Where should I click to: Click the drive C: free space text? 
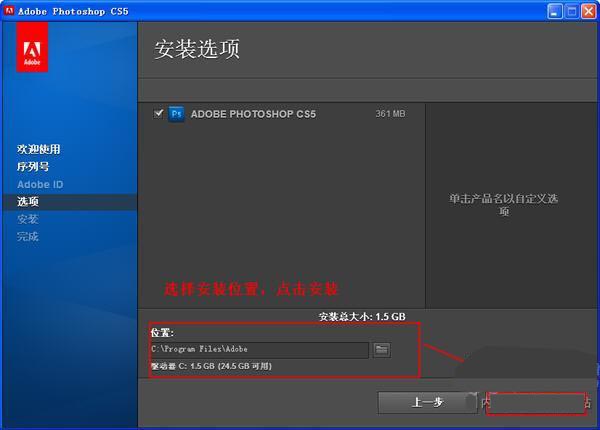[x=211, y=366]
